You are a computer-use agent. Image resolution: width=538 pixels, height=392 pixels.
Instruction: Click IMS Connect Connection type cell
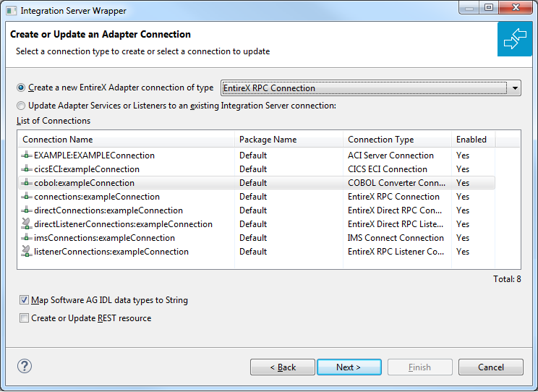(396, 238)
